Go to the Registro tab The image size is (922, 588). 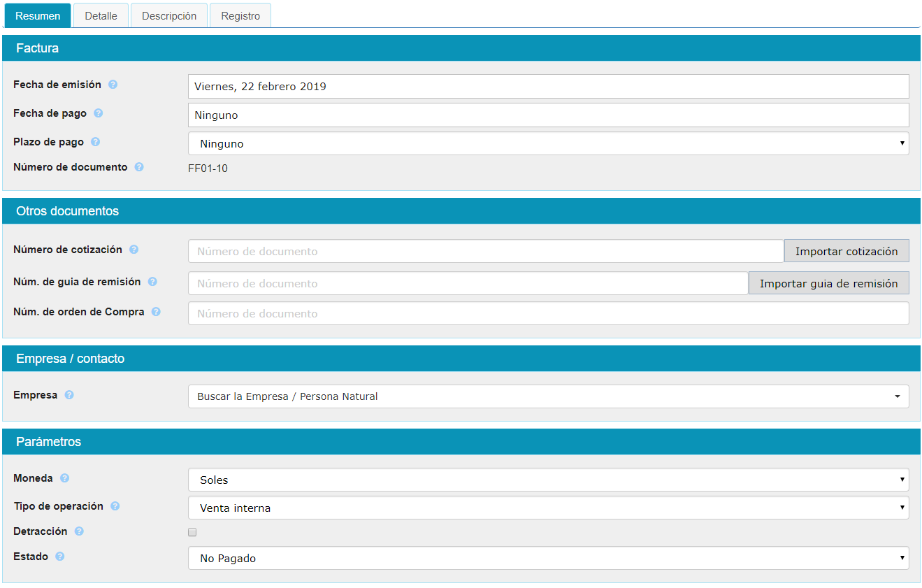point(240,15)
